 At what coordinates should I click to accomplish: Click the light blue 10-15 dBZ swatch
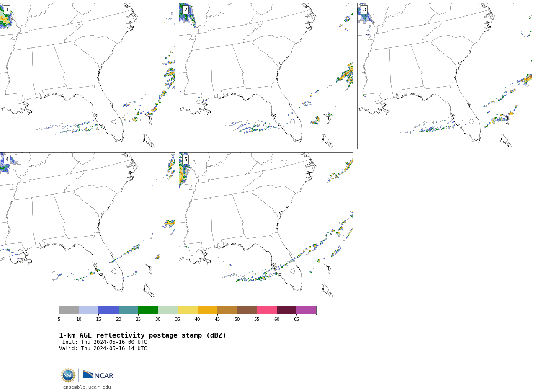point(88,310)
